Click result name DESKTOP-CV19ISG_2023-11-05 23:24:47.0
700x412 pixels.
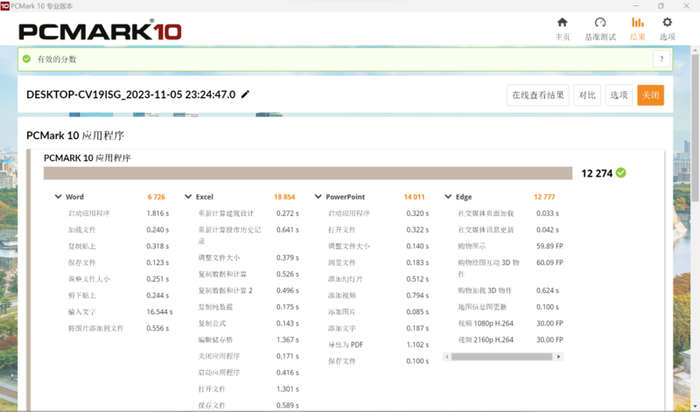pyautogui.click(x=131, y=95)
